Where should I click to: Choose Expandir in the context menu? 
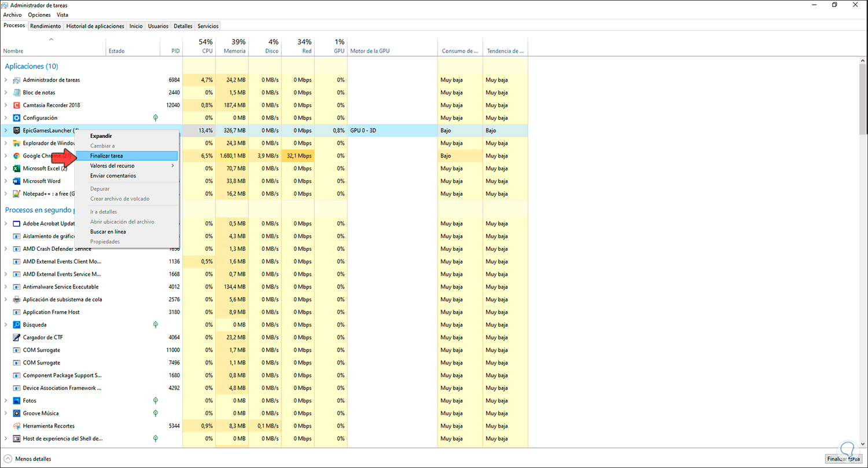coord(127,136)
